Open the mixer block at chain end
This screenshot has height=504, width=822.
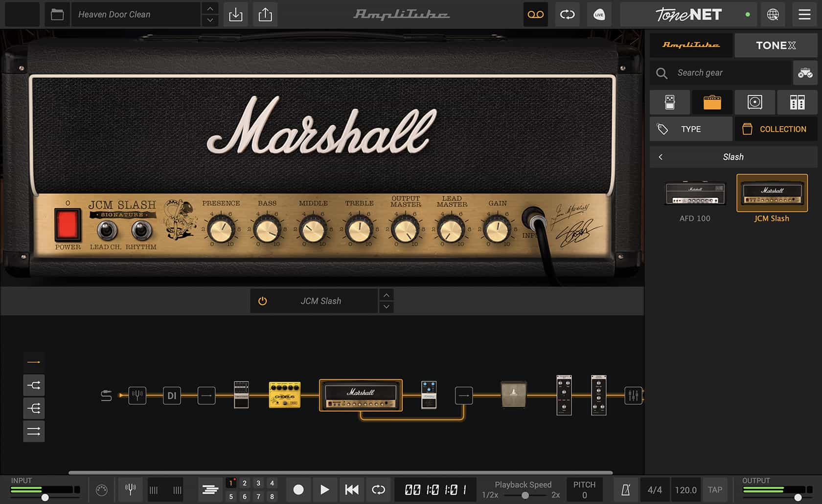633,395
